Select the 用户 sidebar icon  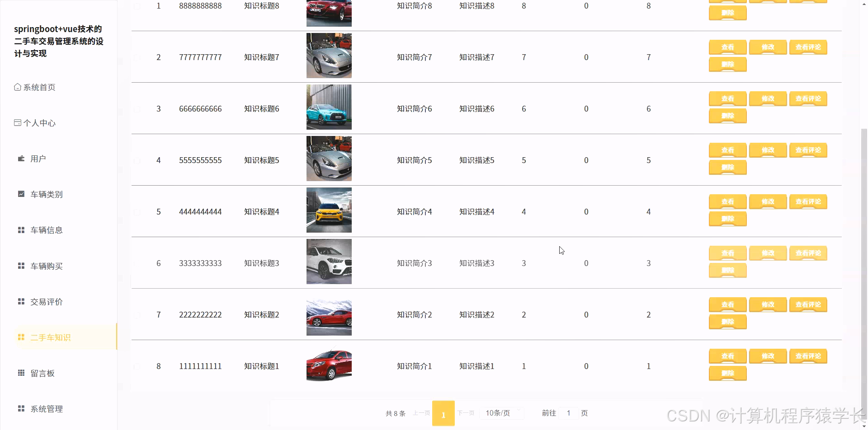click(21, 159)
